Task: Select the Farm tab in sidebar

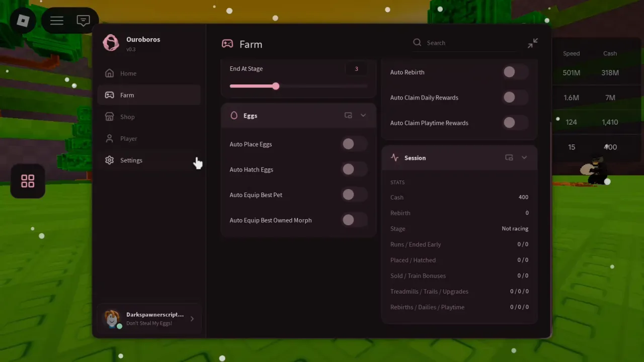Action: tap(149, 95)
